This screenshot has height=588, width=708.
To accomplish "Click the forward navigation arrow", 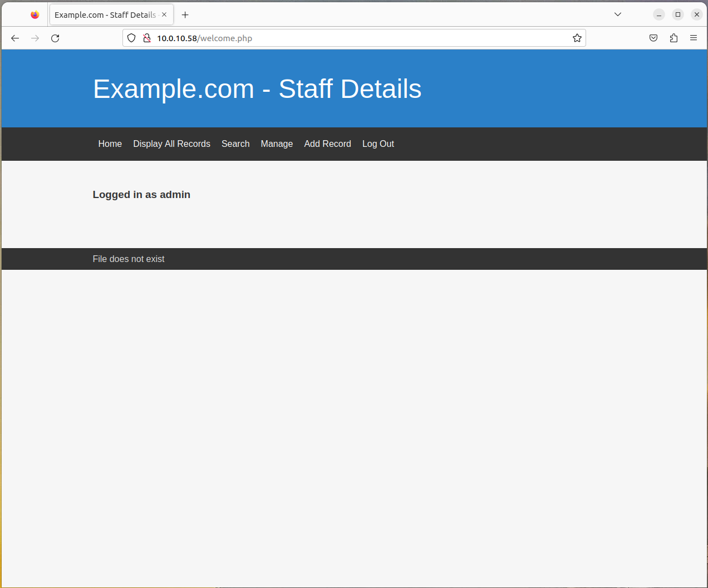I will pyautogui.click(x=35, y=38).
